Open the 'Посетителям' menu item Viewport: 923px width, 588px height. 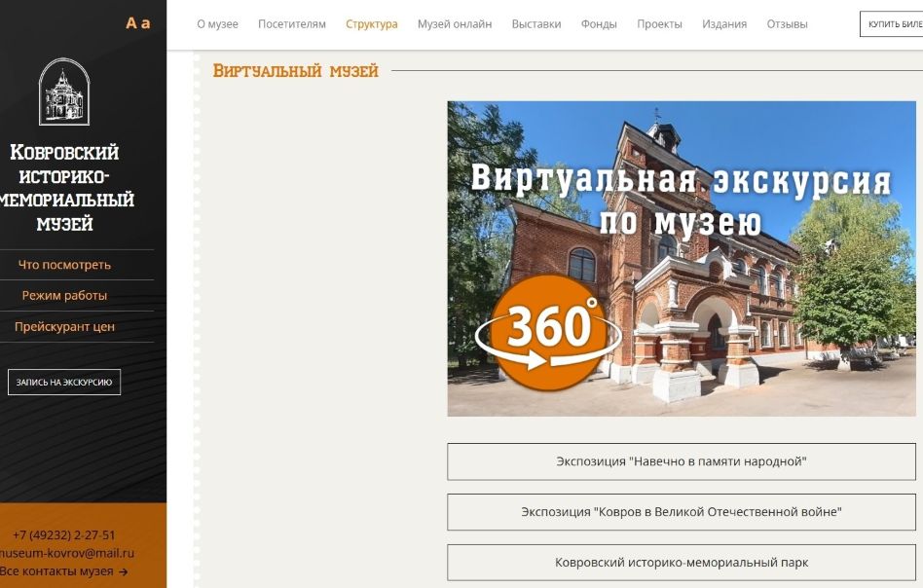(292, 24)
